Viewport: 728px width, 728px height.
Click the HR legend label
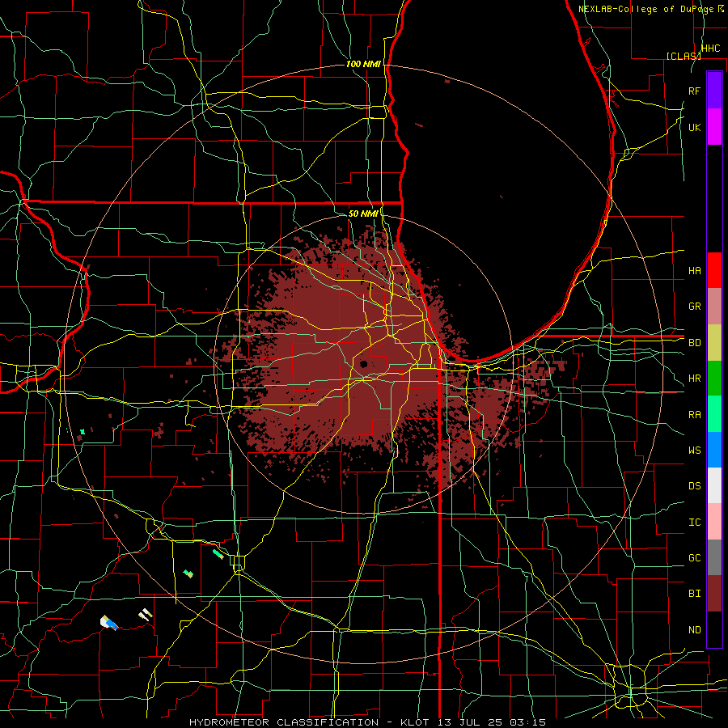click(x=695, y=379)
